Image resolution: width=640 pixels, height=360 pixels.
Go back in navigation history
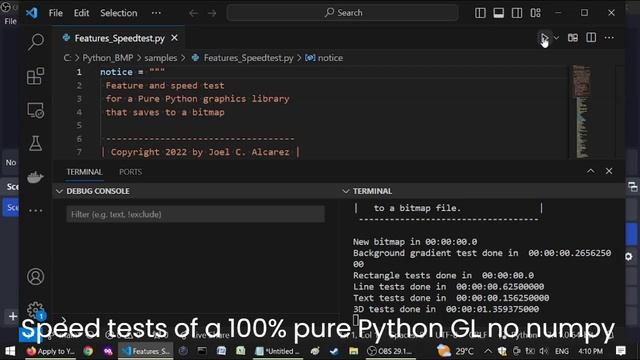tap(193, 13)
